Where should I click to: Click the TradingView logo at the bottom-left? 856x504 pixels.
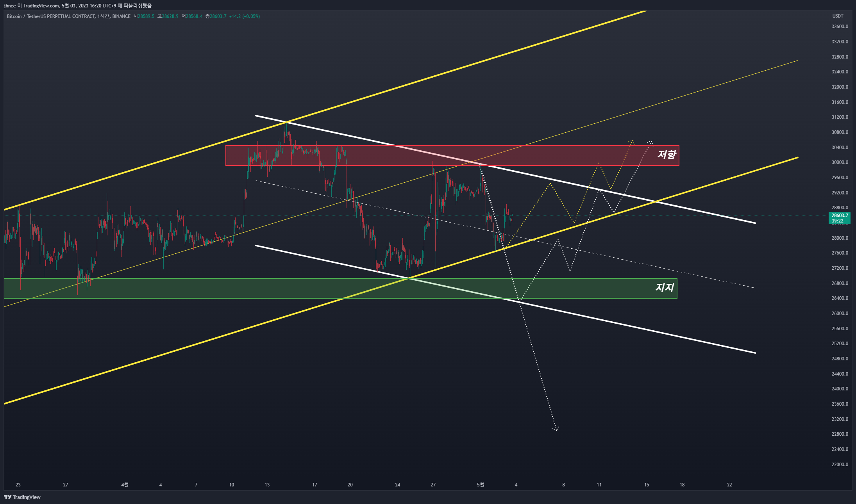22,497
